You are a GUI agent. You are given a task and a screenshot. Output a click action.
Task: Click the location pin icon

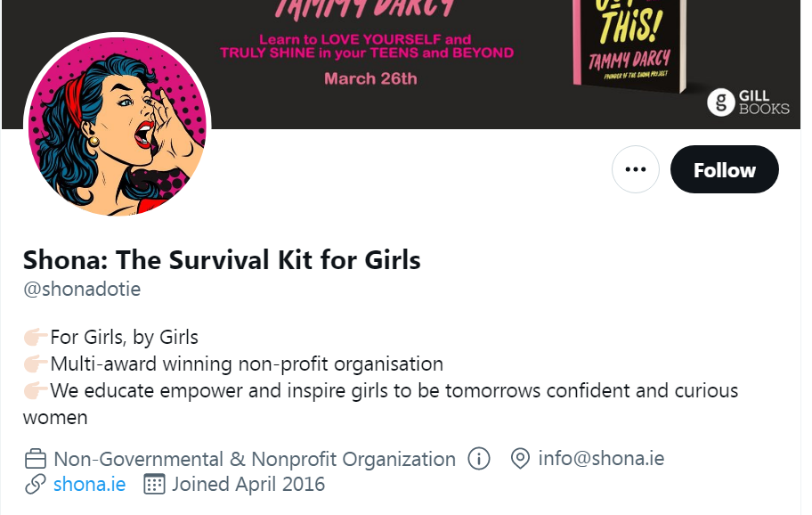520,459
